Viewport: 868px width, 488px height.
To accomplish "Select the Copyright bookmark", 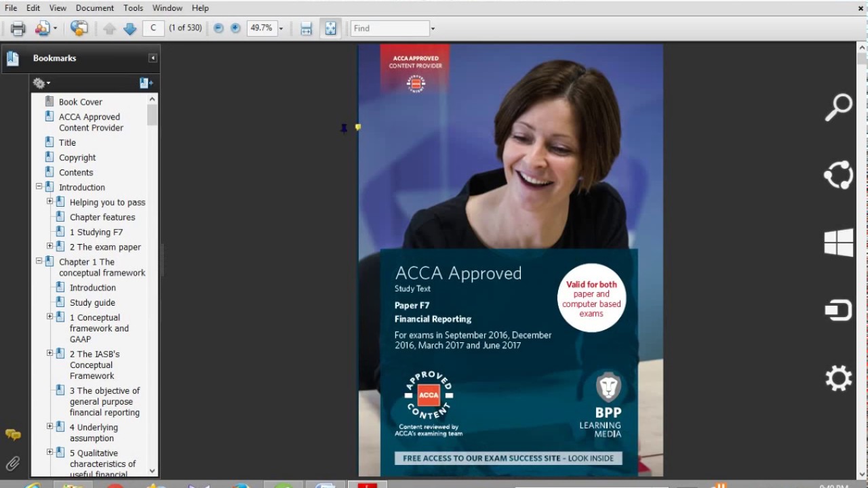I will [77, 157].
